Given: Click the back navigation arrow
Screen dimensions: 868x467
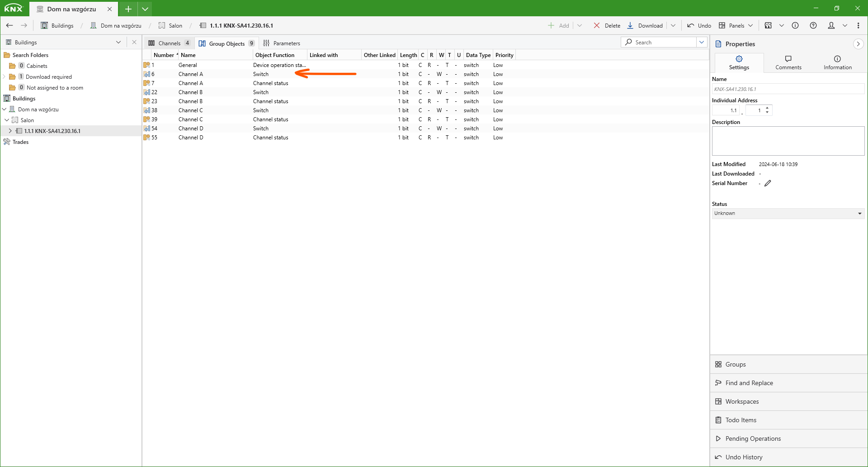Looking at the screenshot, I should click(x=9, y=25).
